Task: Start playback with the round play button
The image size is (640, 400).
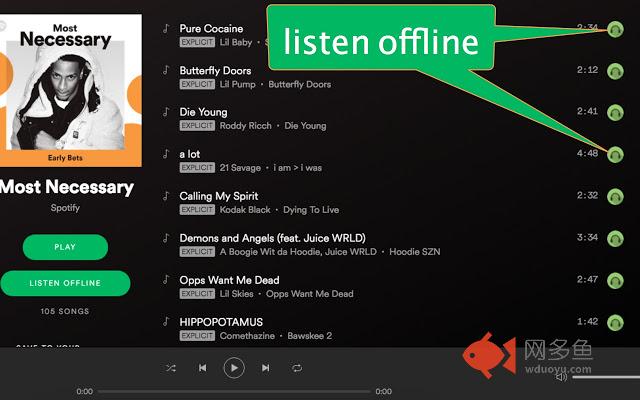Action: [234, 368]
